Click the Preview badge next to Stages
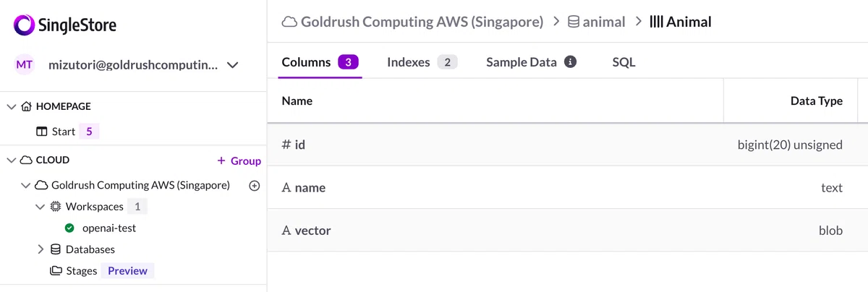 coord(127,271)
